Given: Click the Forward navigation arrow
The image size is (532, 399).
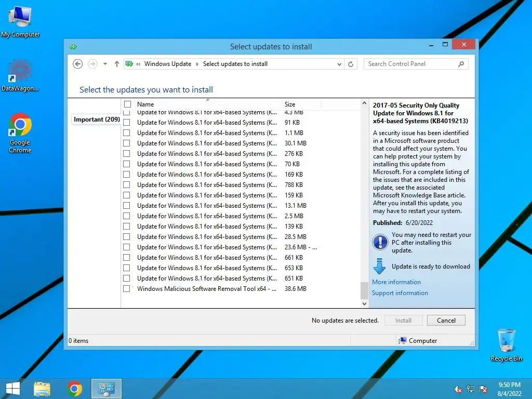Looking at the screenshot, I should pos(92,64).
